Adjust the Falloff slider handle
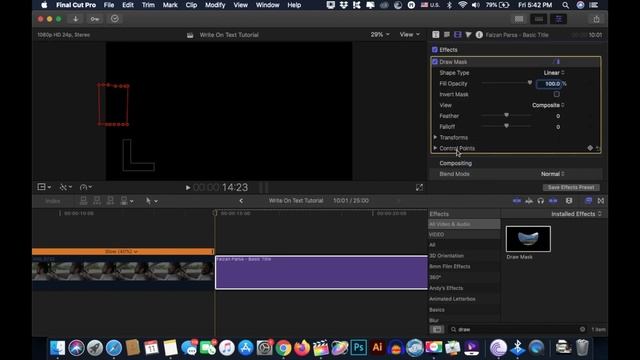The image size is (640, 360). 506,126
